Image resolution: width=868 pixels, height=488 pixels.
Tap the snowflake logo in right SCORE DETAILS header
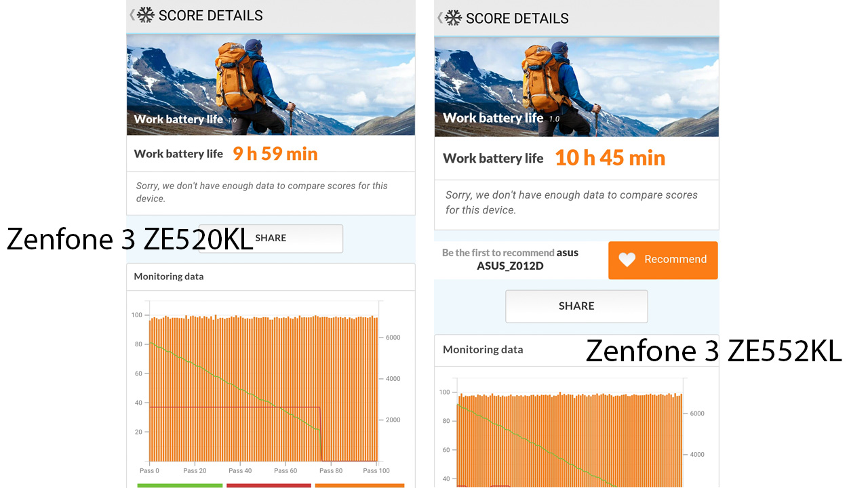(x=453, y=18)
